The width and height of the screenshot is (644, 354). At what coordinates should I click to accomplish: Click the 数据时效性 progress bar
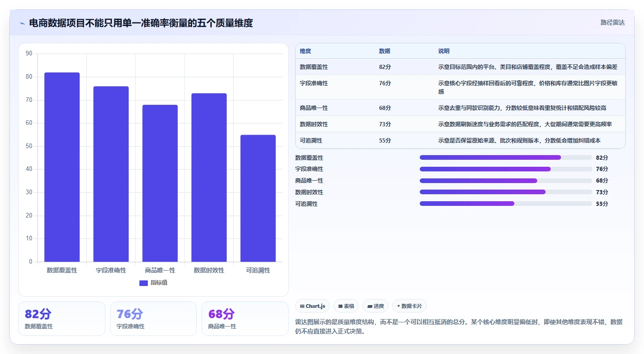pos(506,192)
